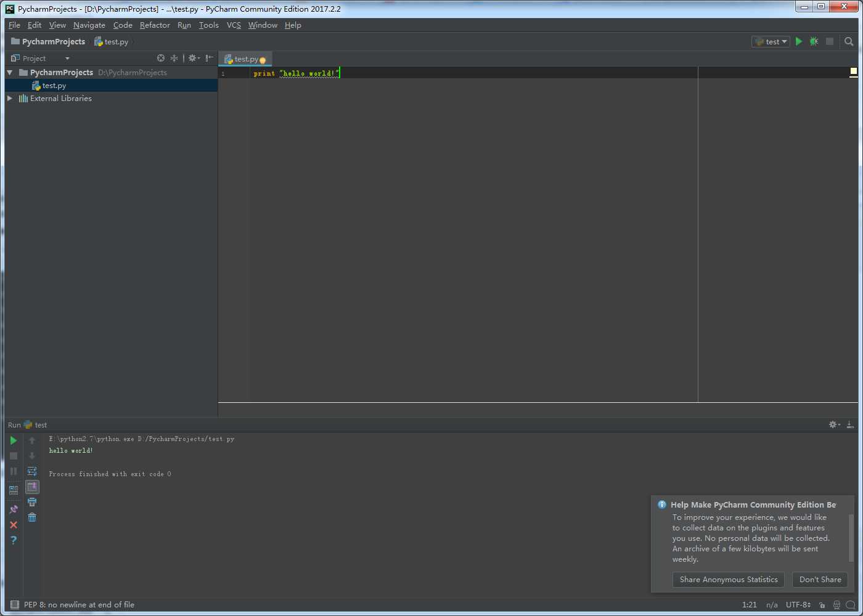This screenshot has height=616, width=863.
Task: Open the Help menu
Action: 293,25
